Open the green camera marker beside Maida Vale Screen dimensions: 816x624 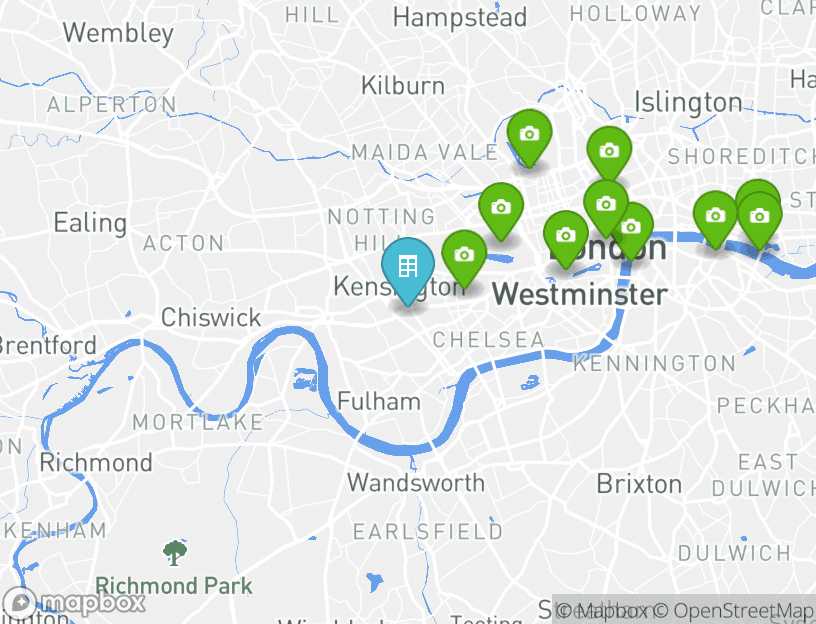529,137
